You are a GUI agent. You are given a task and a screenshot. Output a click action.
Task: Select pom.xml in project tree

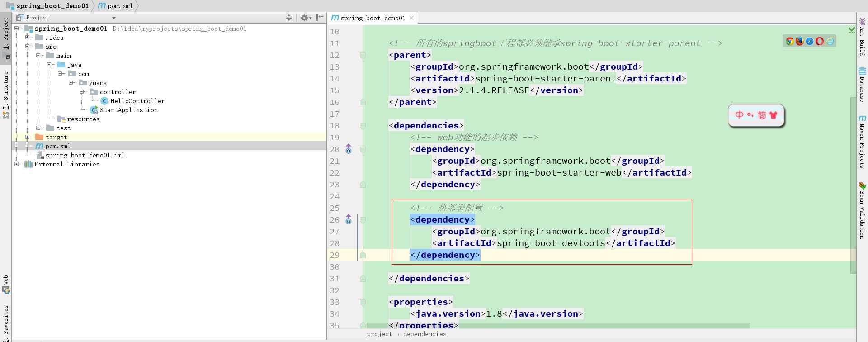[x=57, y=146]
